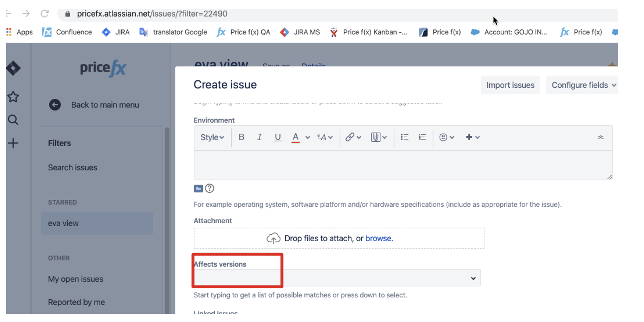
Task: Click the search magnifier in sidebar
Action: pos(13,120)
